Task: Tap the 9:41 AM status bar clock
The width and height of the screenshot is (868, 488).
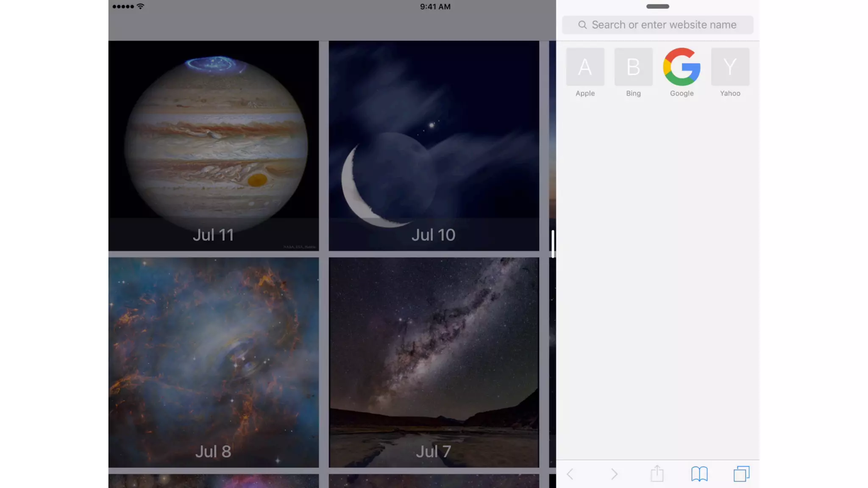Action: [x=435, y=6]
